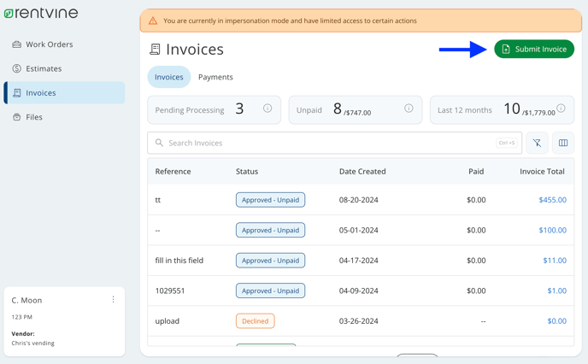Open the column layout icon

(x=563, y=143)
